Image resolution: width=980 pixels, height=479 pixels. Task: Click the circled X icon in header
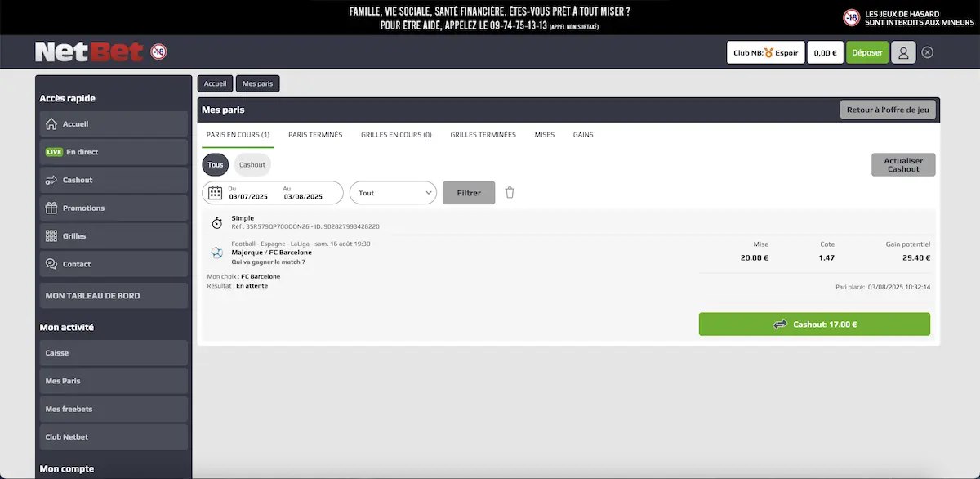click(x=928, y=52)
